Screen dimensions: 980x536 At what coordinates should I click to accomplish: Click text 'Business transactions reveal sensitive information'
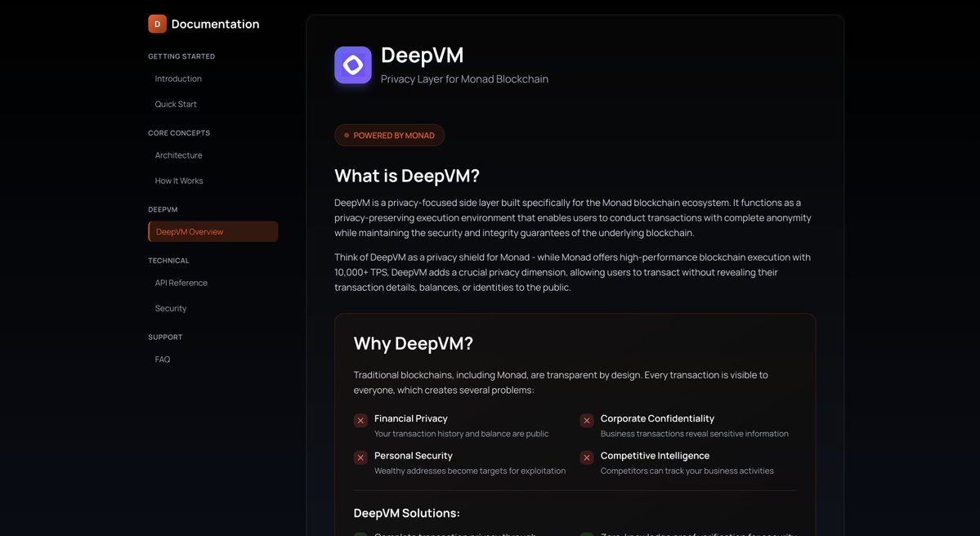pos(695,434)
